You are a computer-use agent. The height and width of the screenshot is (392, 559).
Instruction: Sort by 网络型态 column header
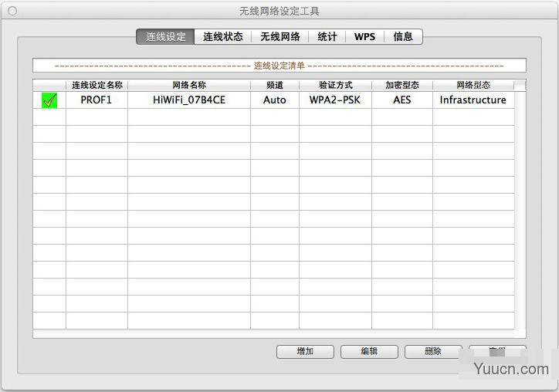473,85
